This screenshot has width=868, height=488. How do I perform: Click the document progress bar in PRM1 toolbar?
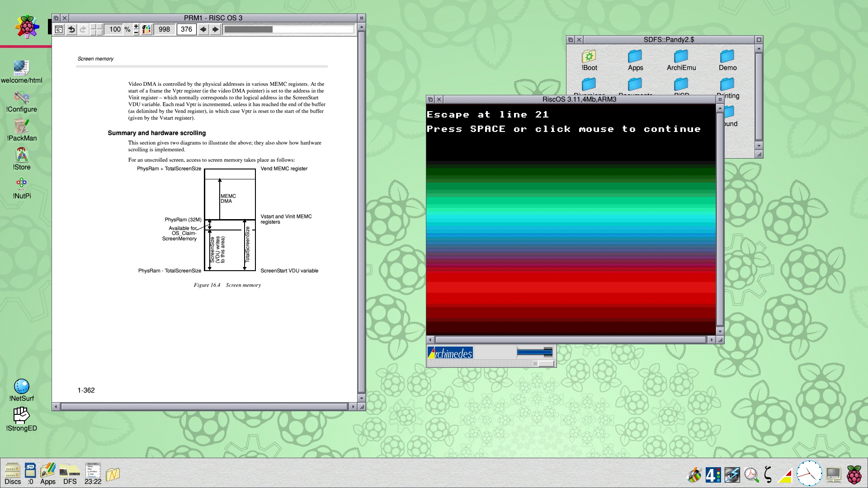point(288,29)
